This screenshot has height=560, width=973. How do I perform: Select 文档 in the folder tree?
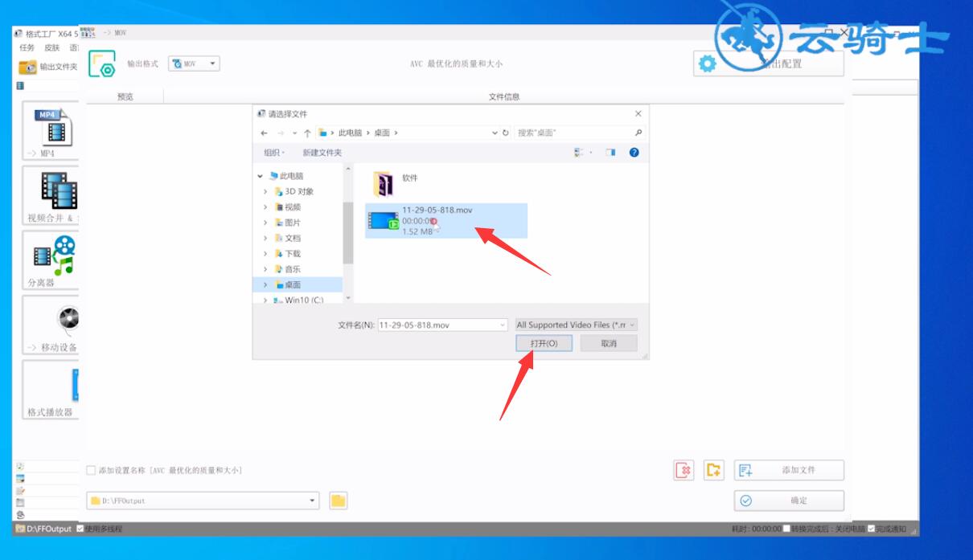[293, 238]
